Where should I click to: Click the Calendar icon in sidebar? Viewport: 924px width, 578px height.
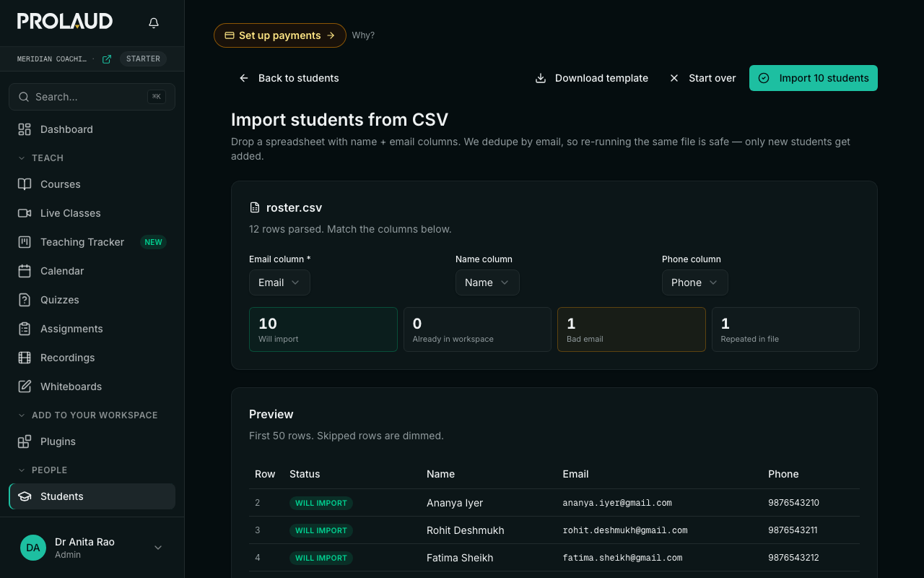tap(25, 271)
